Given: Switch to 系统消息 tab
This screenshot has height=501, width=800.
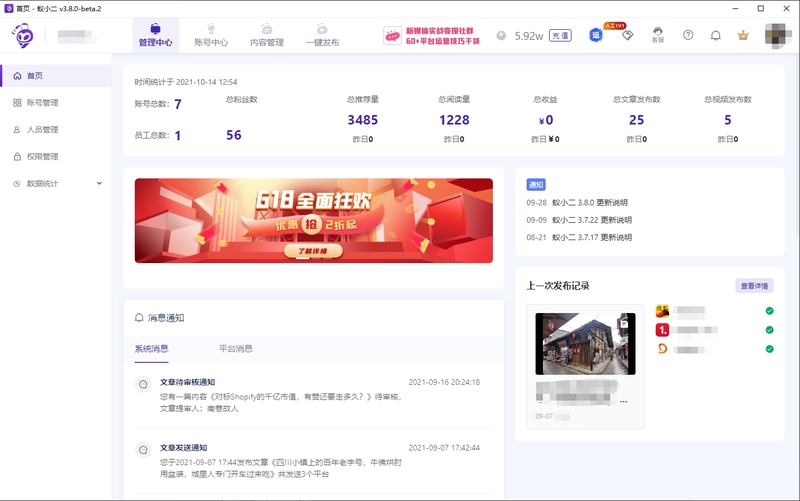Looking at the screenshot, I should (x=152, y=349).
